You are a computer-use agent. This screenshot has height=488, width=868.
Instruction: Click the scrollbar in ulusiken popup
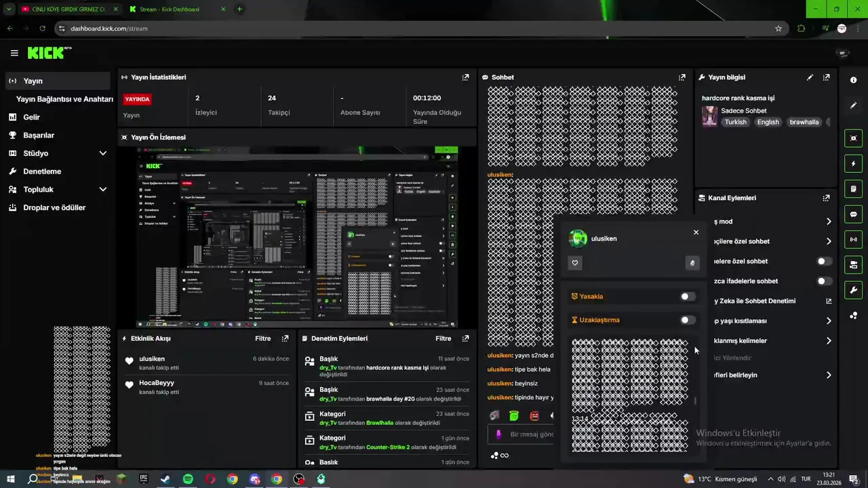(x=695, y=401)
